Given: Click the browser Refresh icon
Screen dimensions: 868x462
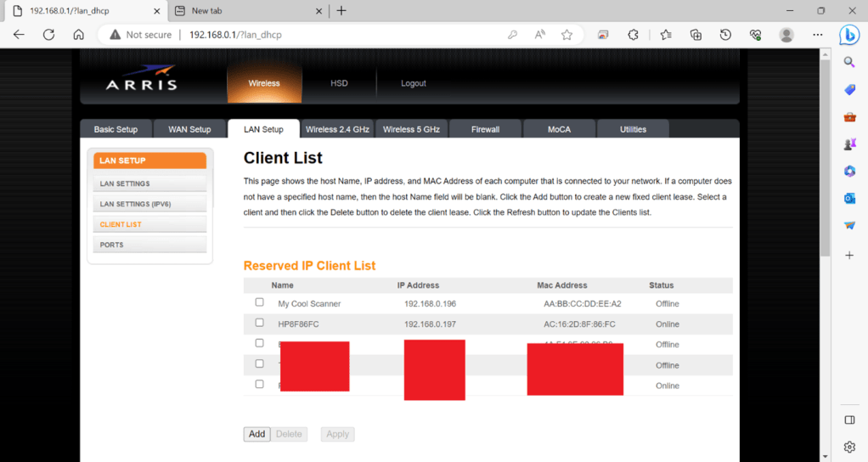Looking at the screenshot, I should tap(48, 35).
